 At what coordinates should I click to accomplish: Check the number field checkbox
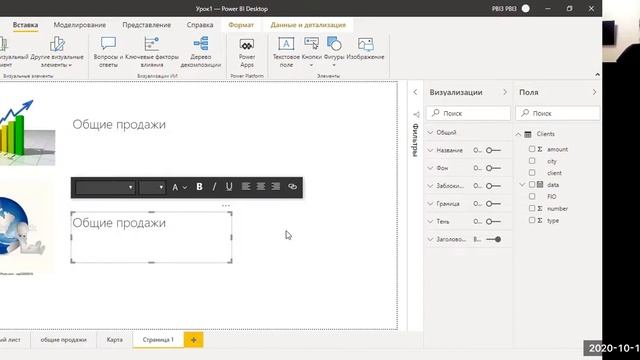[532, 208]
